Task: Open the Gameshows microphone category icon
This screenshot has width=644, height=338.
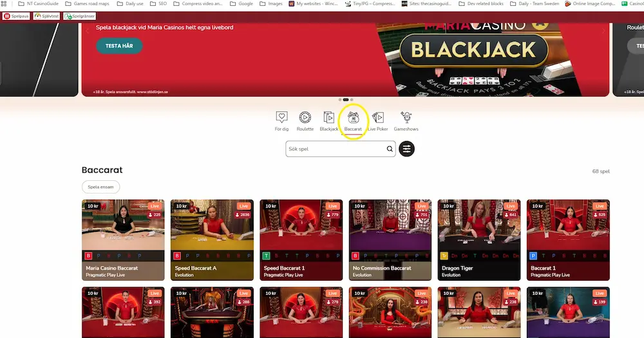Action: [x=406, y=117]
